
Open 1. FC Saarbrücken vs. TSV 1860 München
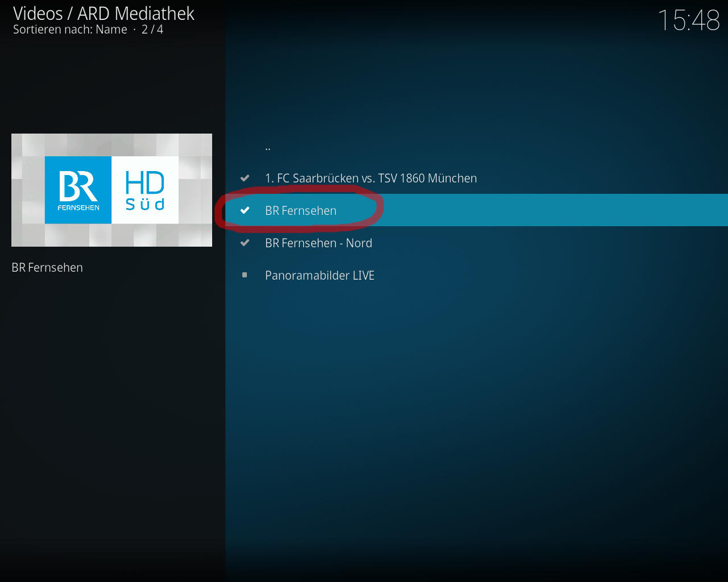477,178
